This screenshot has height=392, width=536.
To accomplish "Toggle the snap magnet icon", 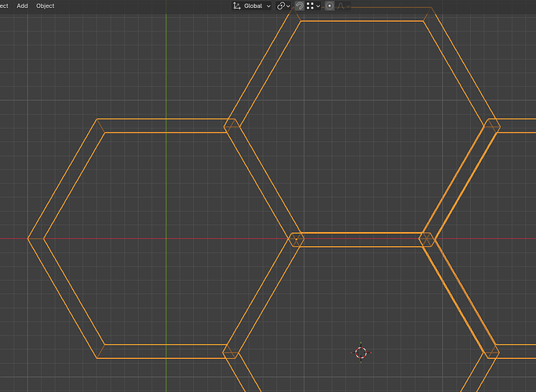I will click(300, 5).
